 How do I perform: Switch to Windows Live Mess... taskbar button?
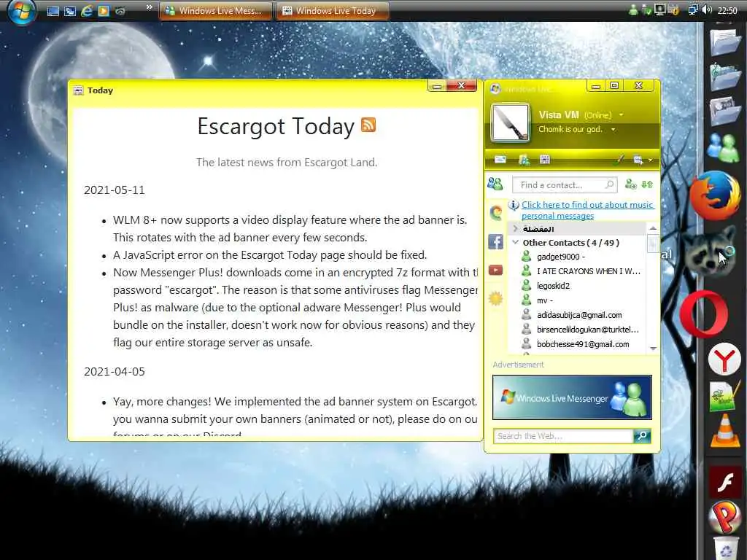215,11
